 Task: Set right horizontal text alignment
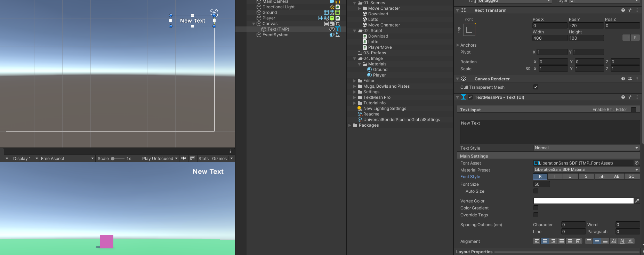553,241
